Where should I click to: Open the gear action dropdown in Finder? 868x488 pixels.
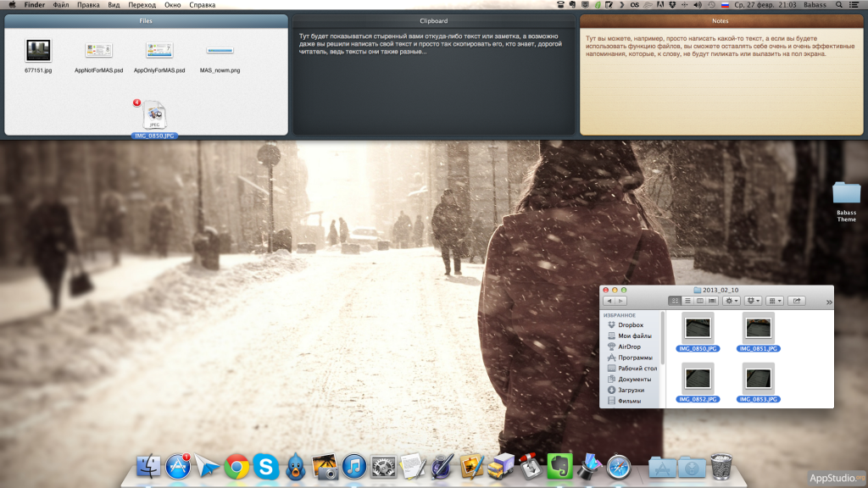[x=731, y=301]
